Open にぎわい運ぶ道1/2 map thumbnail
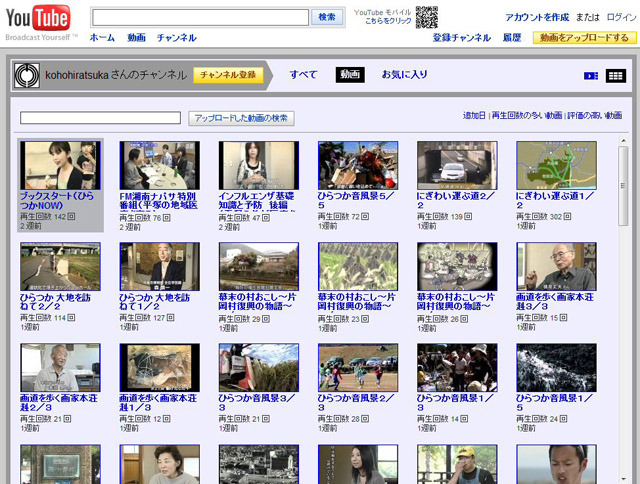The height and width of the screenshot is (484, 640). (x=556, y=165)
